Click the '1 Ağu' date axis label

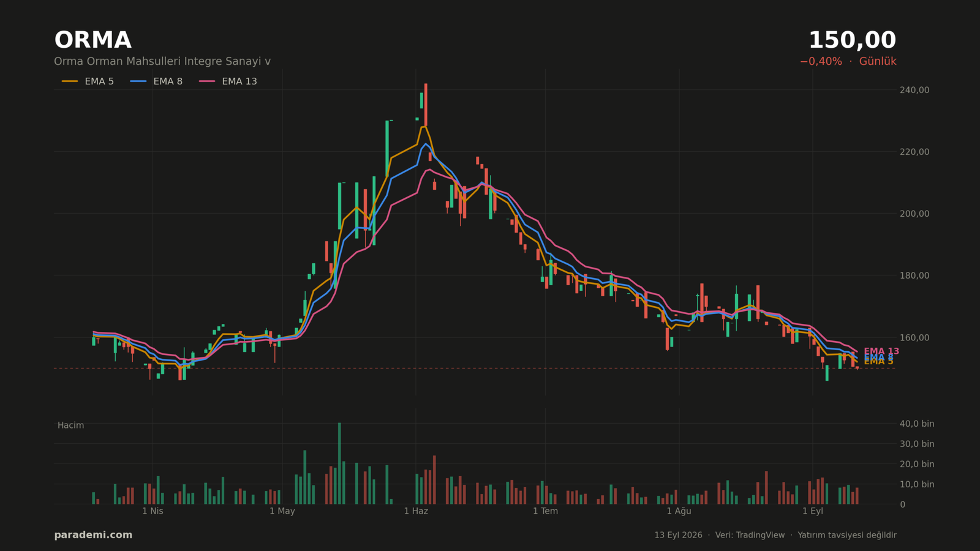(x=679, y=511)
